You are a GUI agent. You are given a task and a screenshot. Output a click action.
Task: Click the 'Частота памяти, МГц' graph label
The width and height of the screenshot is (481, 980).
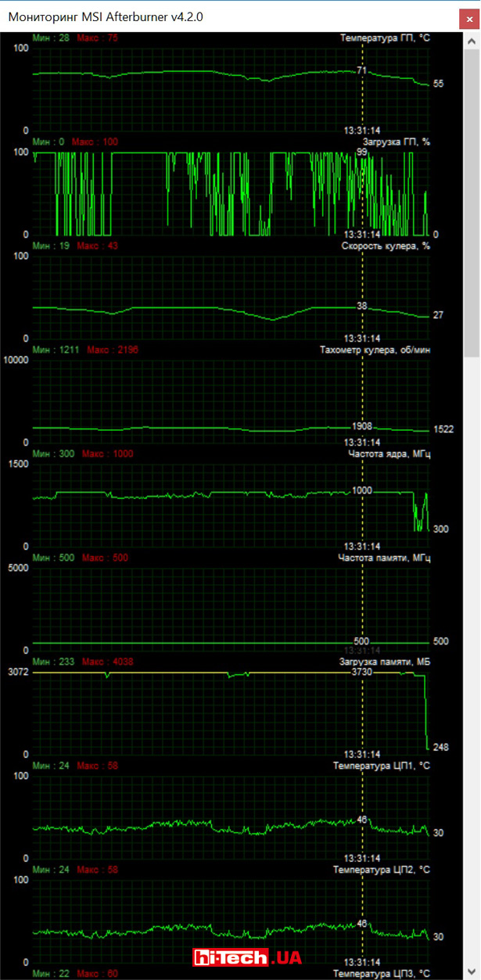pyautogui.click(x=384, y=558)
